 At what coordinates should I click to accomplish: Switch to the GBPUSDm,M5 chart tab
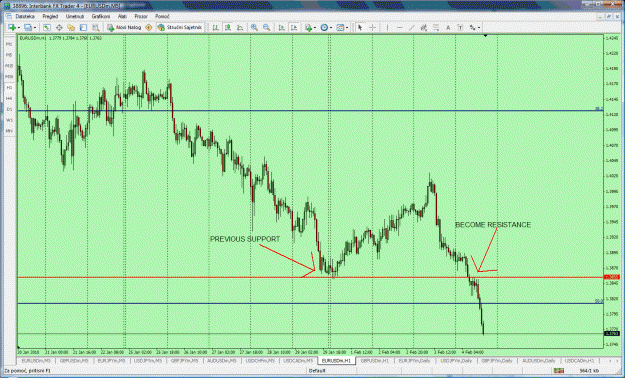74,360
